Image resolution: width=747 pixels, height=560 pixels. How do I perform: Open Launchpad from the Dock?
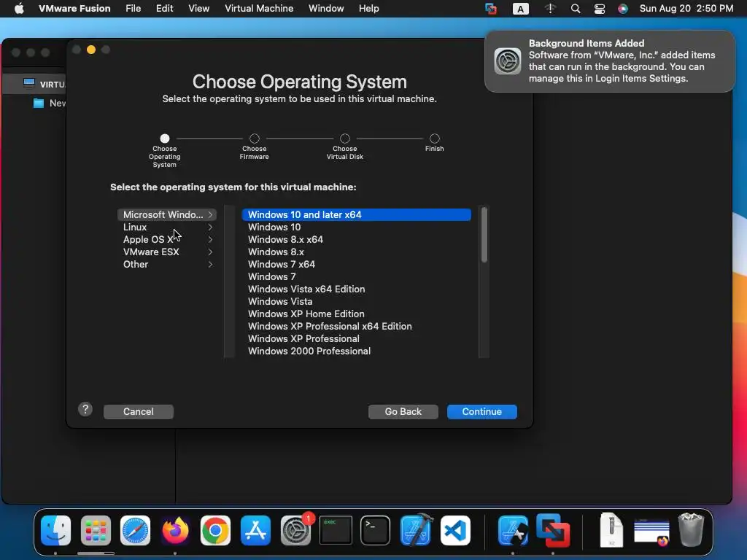pyautogui.click(x=96, y=530)
